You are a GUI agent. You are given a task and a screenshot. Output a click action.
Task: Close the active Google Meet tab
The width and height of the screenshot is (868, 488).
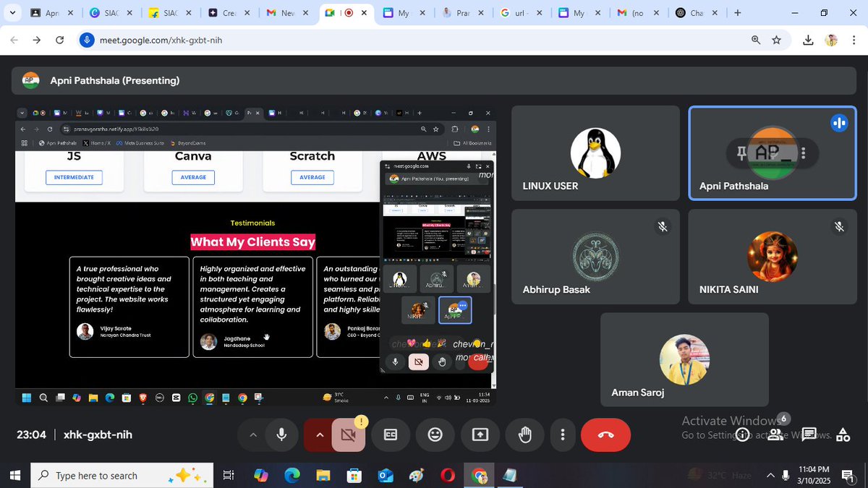363,13
